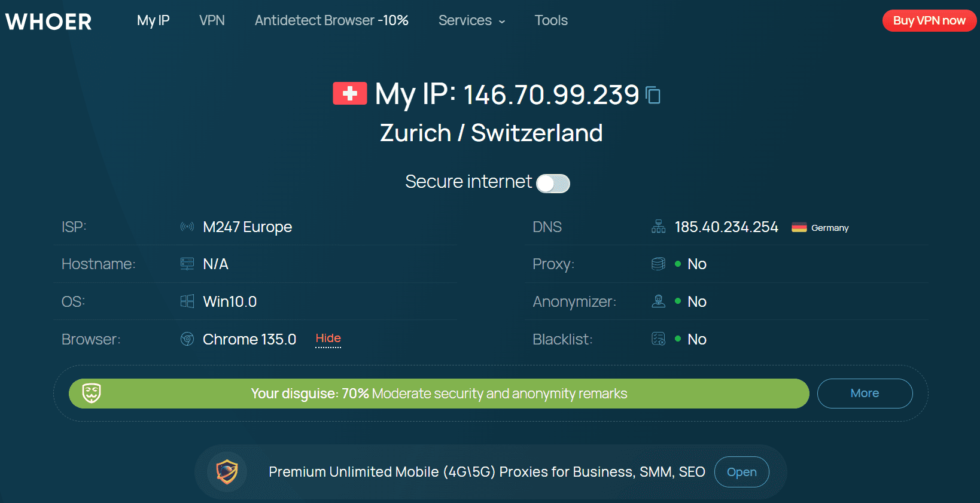Click the Blacklist checklist icon
This screenshot has height=503, width=980.
coord(658,339)
